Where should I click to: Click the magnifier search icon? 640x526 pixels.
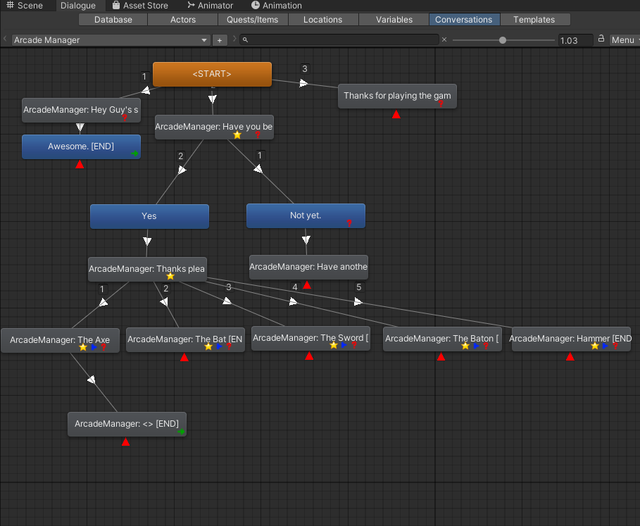pyautogui.click(x=245, y=40)
